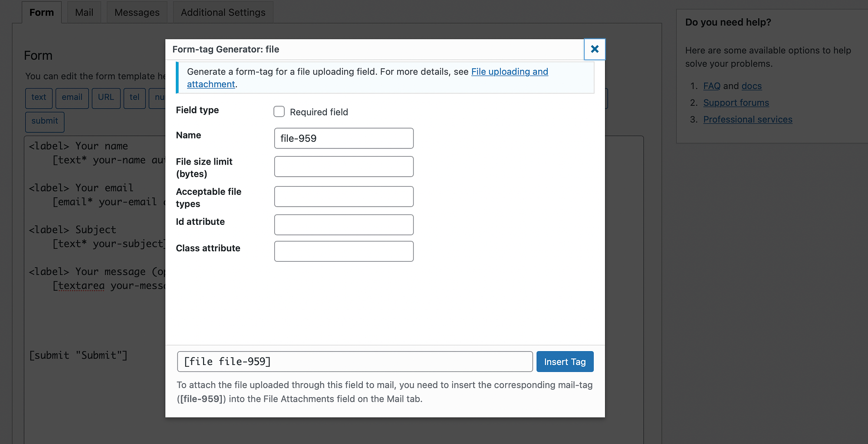The height and width of the screenshot is (444, 868).
Task: Click the Id attribute field
Action: 344,225
